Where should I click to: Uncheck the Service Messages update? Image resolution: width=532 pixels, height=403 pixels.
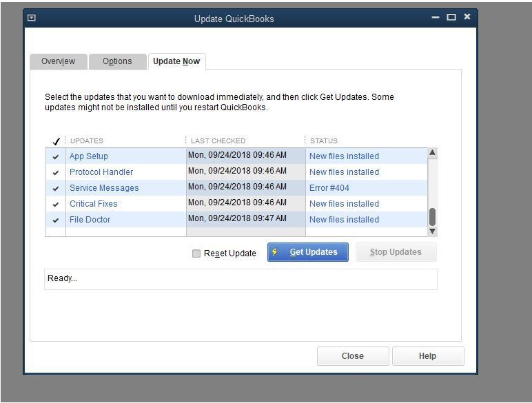[56, 188]
